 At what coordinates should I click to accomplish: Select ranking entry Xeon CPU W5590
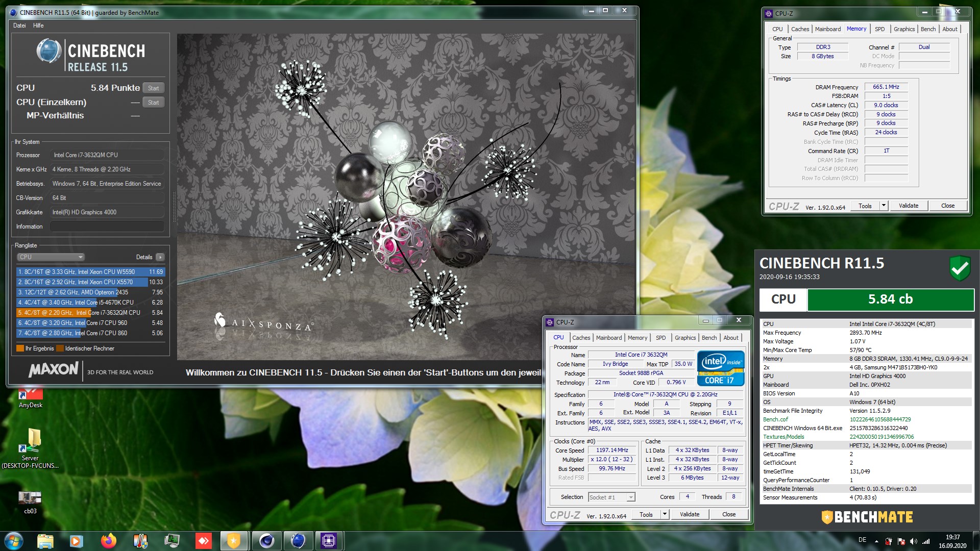pyautogui.click(x=90, y=272)
